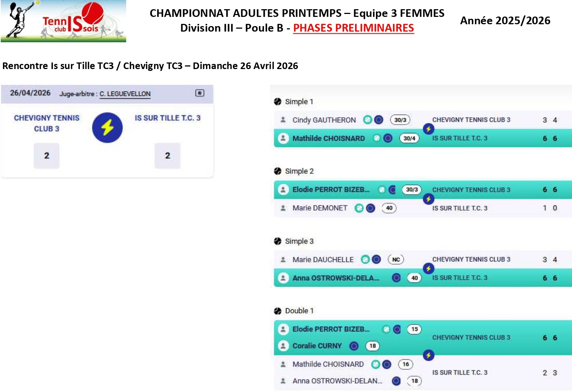
Task: Click the blue badge next to Coralie CURNY
Action: click(x=354, y=346)
